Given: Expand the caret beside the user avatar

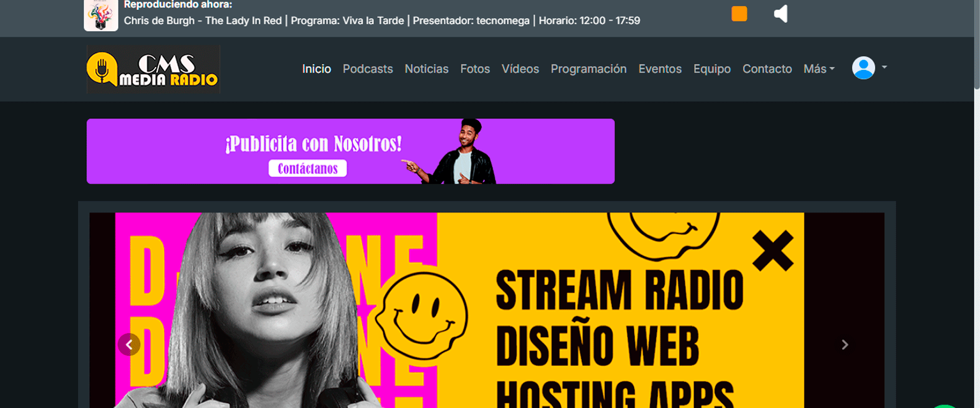Looking at the screenshot, I should click(x=885, y=67).
